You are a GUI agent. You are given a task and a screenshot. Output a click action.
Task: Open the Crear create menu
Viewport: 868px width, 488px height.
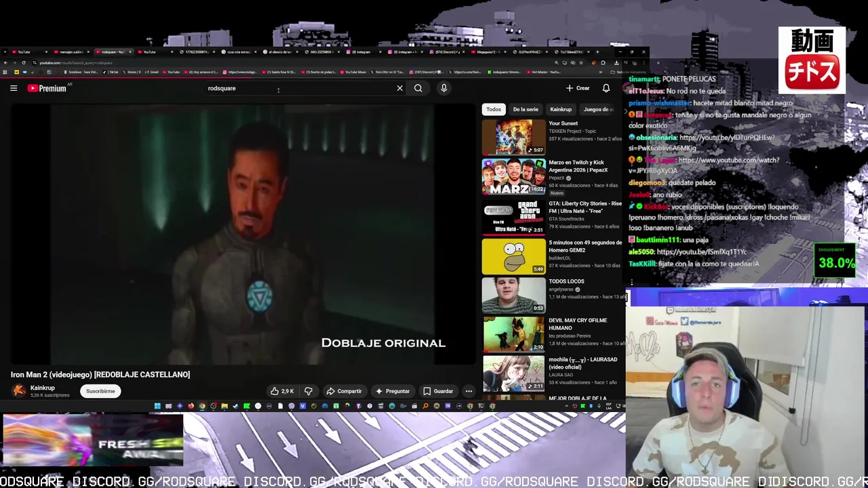coord(578,88)
